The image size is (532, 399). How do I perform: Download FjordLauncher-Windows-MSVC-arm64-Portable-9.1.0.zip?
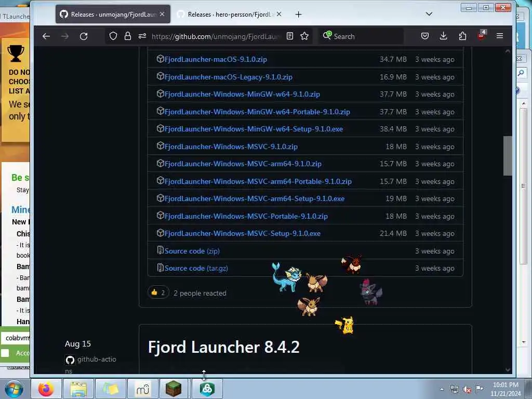click(x=258, y=181)
